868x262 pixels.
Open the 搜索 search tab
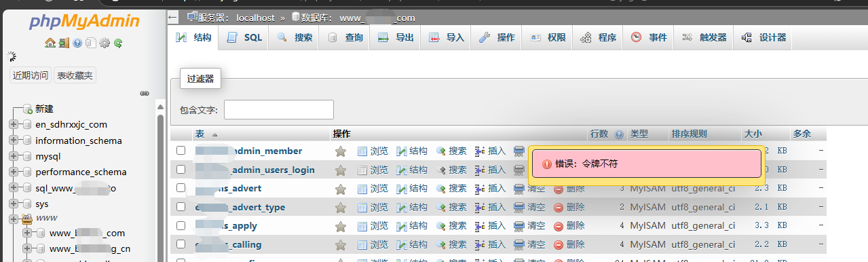[294, 38]
